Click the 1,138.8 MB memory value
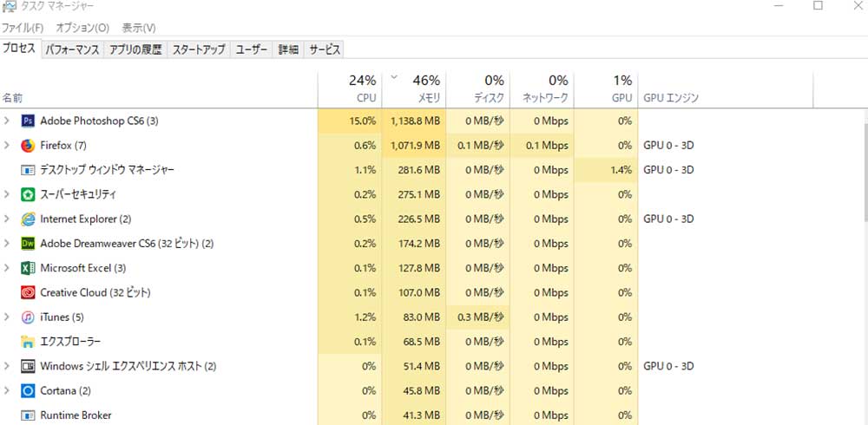 click(x=415, y=121)
